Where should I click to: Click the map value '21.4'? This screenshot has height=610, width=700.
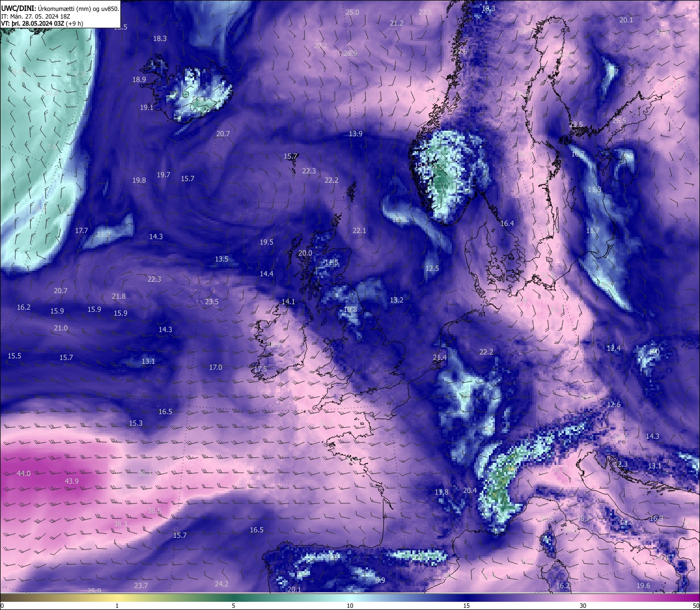[440, 357]
